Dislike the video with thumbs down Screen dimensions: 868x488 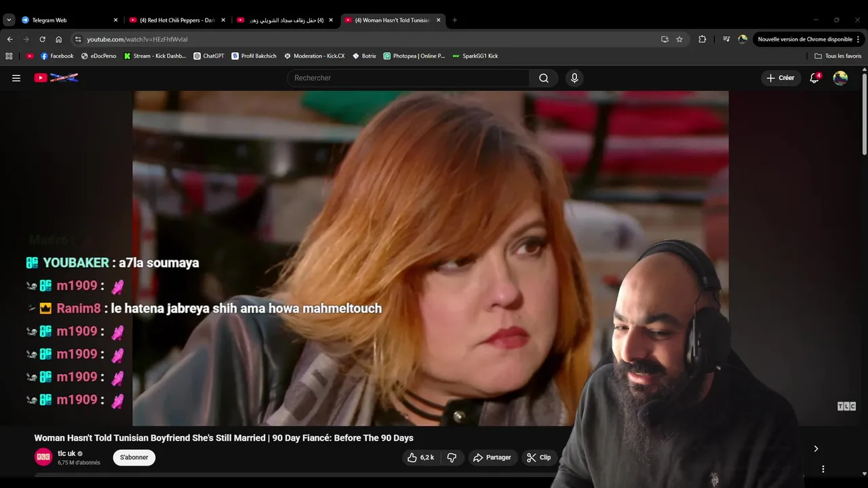452,457
